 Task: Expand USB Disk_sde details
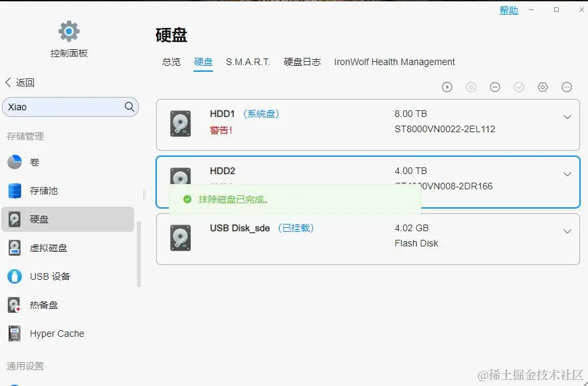click(x=567, y=232)
